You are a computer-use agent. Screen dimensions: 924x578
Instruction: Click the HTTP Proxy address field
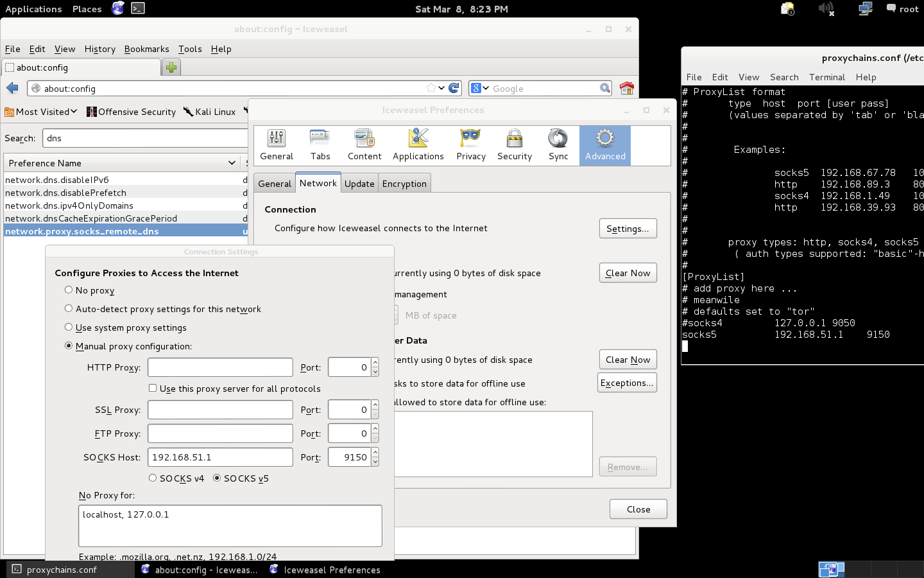point(220,367)
